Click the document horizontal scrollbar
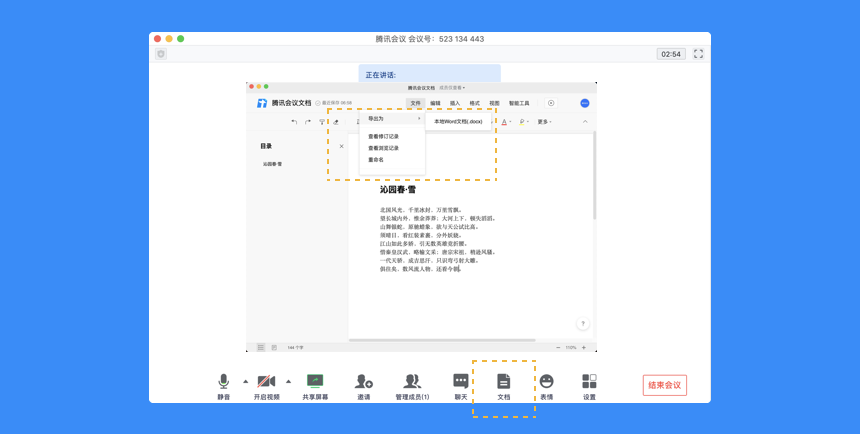 442,341
